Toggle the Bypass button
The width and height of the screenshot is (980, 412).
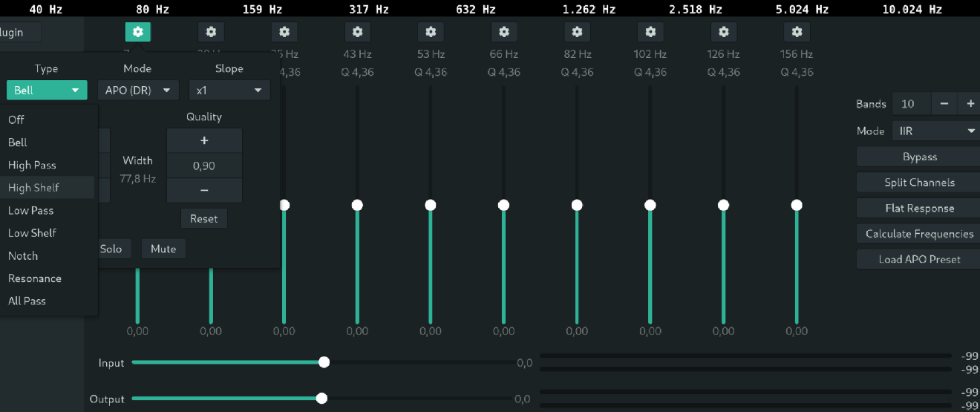pos(919,157)
